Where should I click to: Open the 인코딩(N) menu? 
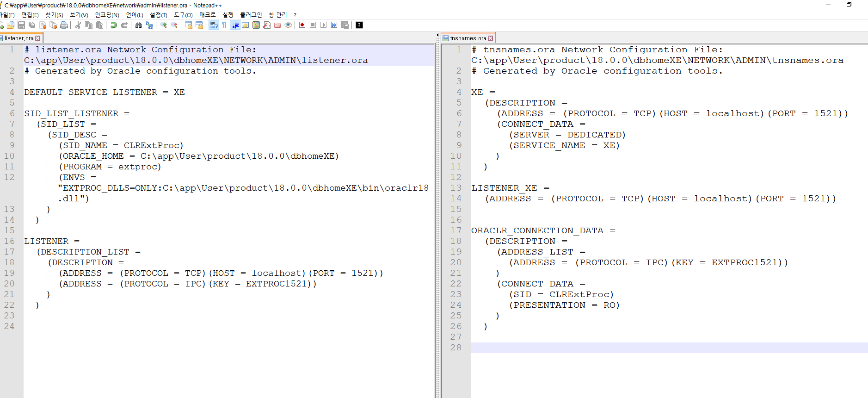pyautogui.click(x=107, y=15)
